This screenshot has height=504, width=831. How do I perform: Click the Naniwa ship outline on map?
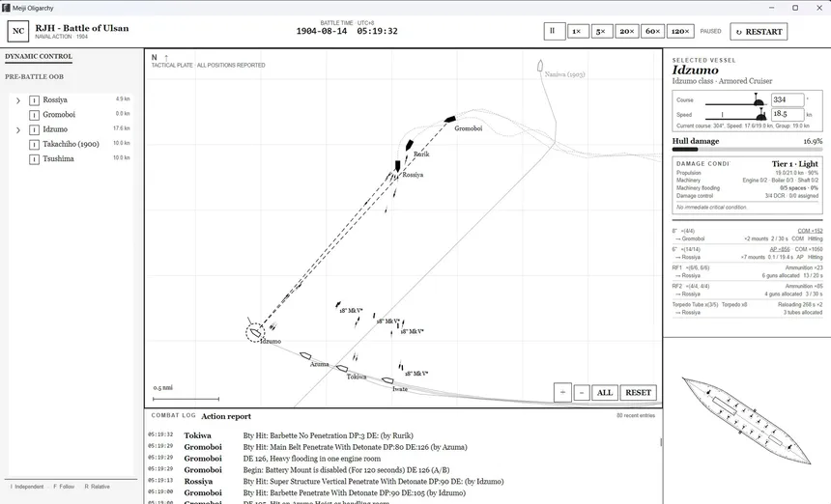click(x=539, y=66)
